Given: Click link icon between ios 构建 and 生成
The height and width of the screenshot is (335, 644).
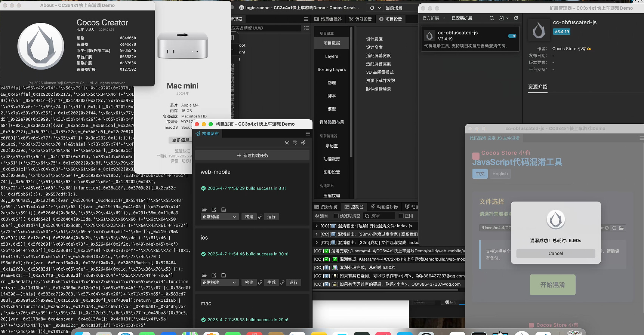Looking at the screenshot, I should [260, 283].
